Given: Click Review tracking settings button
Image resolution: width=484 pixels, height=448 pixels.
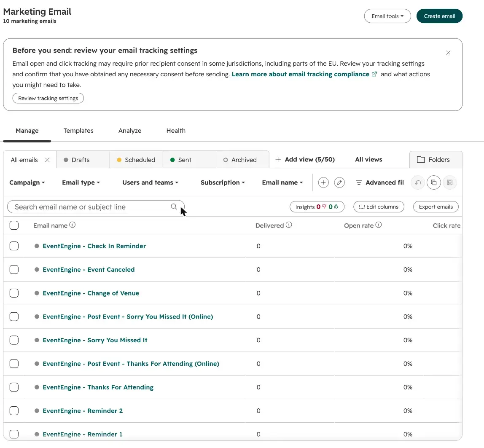Looking at the screenshot, I should 48,98.
